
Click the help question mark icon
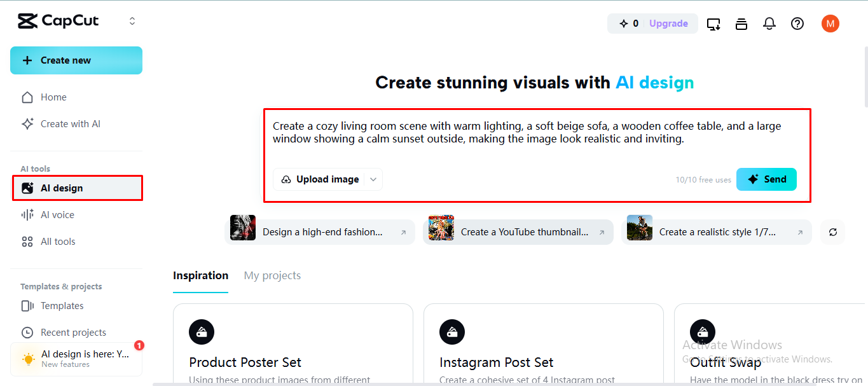(x=797, y=24)
